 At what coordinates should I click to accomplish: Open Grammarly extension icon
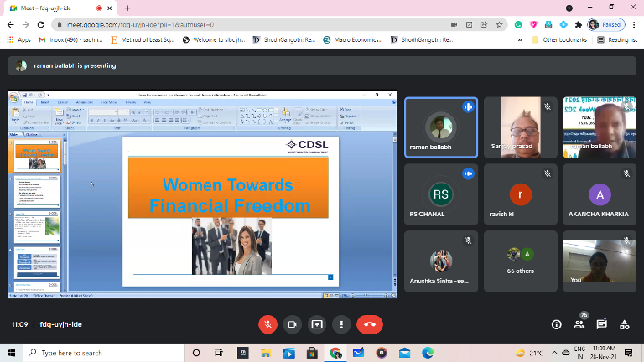[x=518, y=24]
